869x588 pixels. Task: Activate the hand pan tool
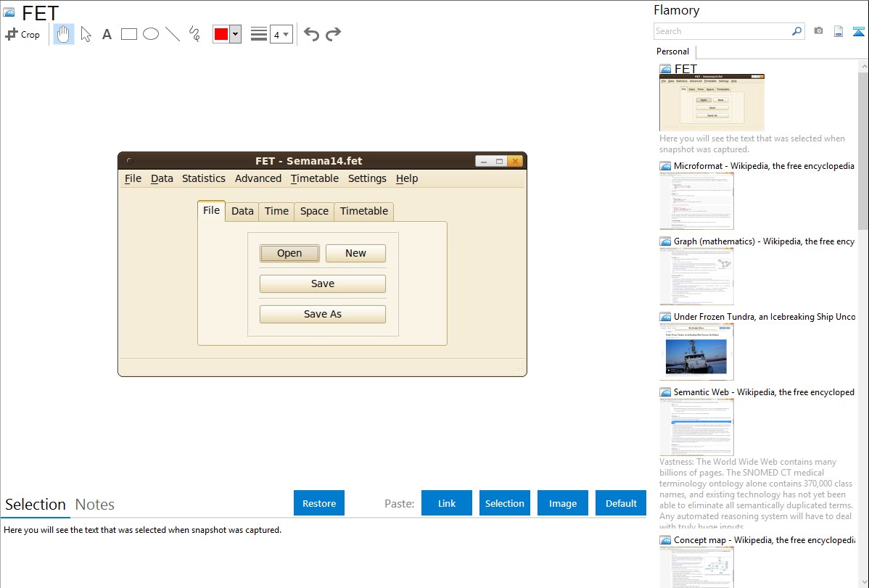click(x=64, y=34)
